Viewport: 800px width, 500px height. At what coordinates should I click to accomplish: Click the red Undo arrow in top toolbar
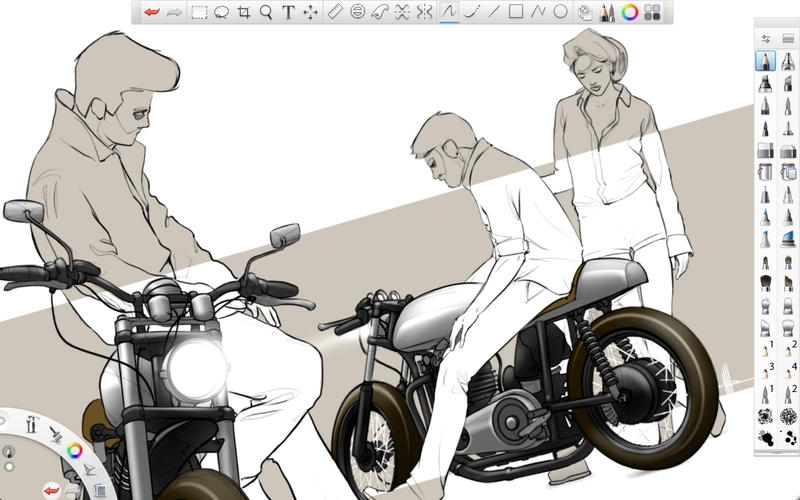pyautogui.click(x=151, y=12)
